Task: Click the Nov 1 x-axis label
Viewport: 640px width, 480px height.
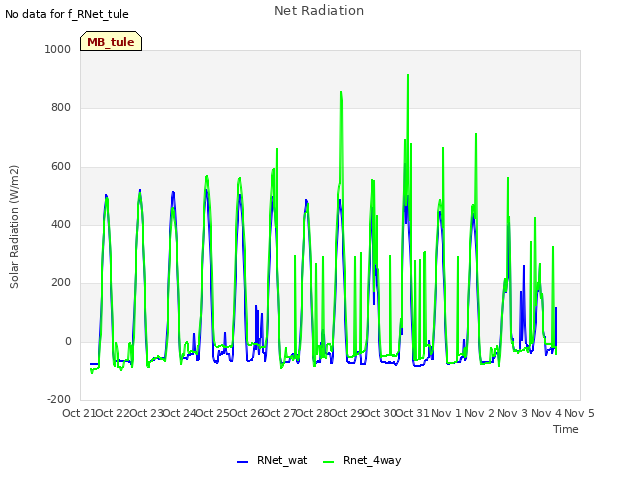Action: [446, 413]
